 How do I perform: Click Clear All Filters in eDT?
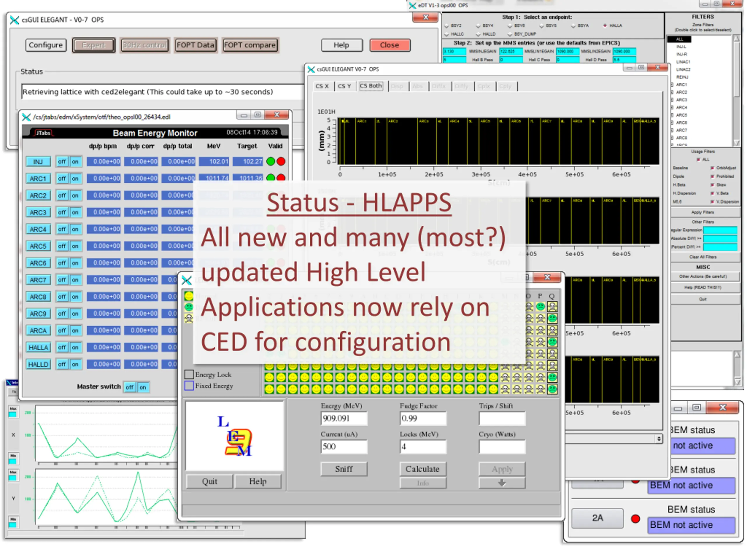pyautogui.click(x=703, y=257)
